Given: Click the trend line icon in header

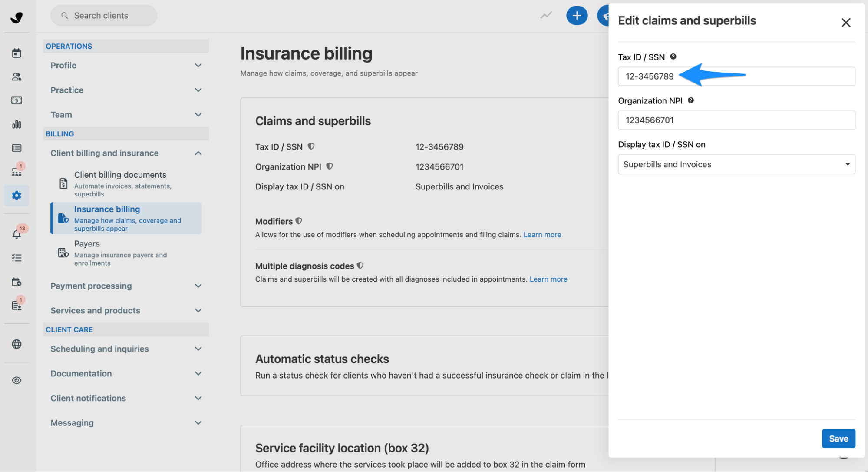Looking at the screenshot, I should point(546,16).
